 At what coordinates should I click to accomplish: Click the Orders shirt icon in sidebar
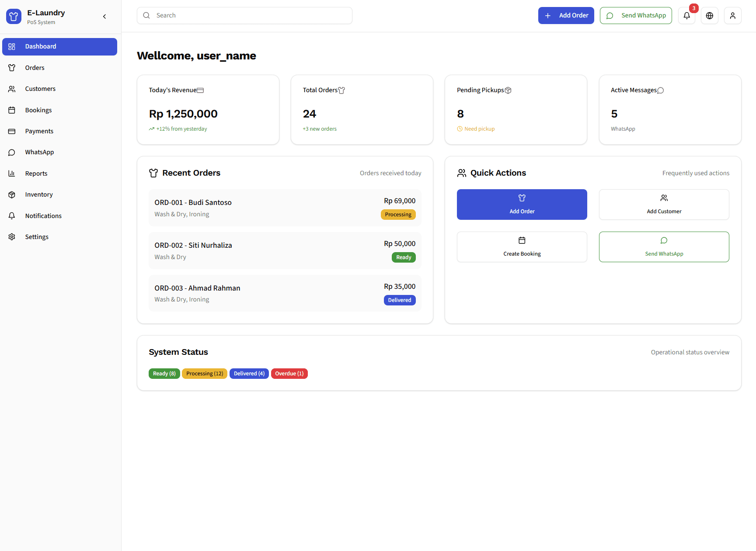[x=12, y=68]
